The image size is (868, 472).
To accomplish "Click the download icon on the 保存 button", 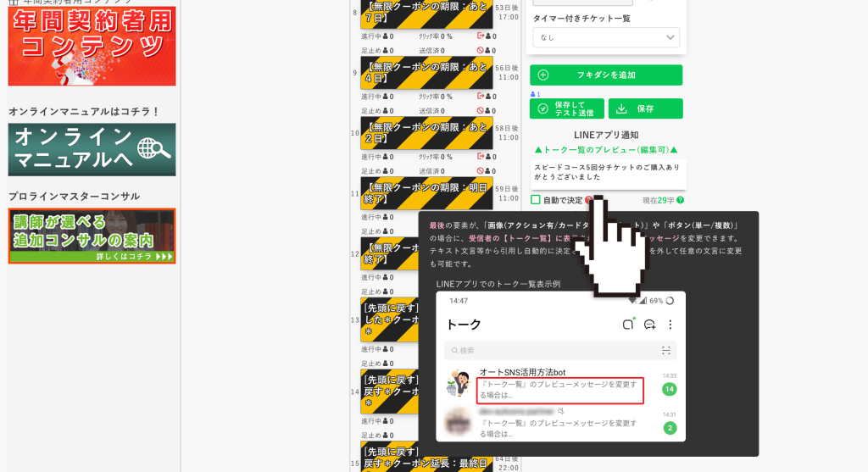I will (621, 108).
